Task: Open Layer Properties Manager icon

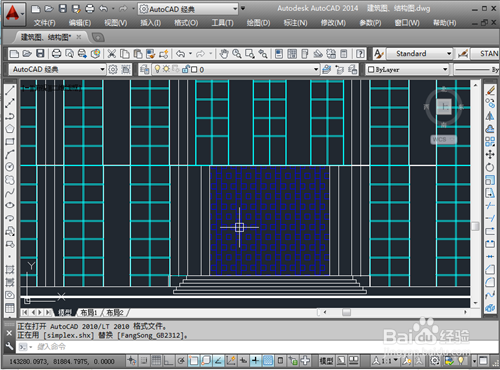Action: tap(144, 69)
